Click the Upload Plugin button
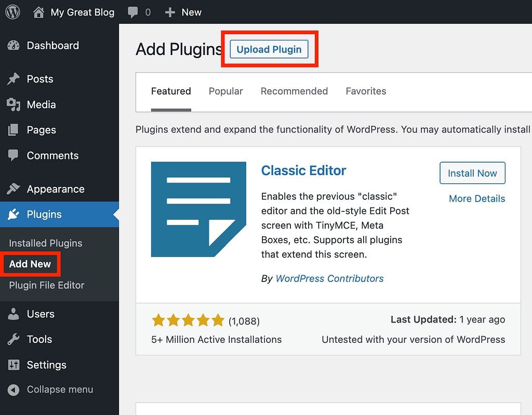The image size is (532, 415). (x=269, y=50)
